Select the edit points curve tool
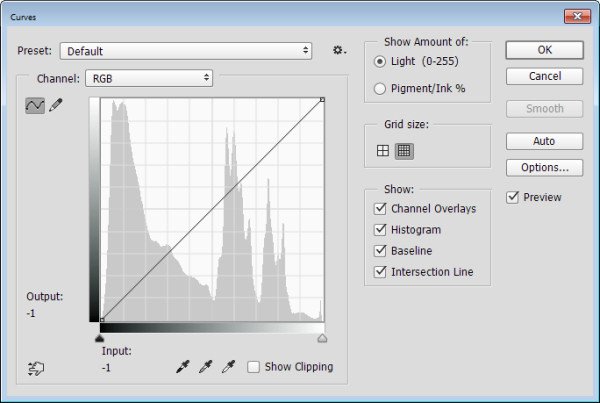Viewport: 600px width, 403px height. pyautogui.click(x=35, y=105)
